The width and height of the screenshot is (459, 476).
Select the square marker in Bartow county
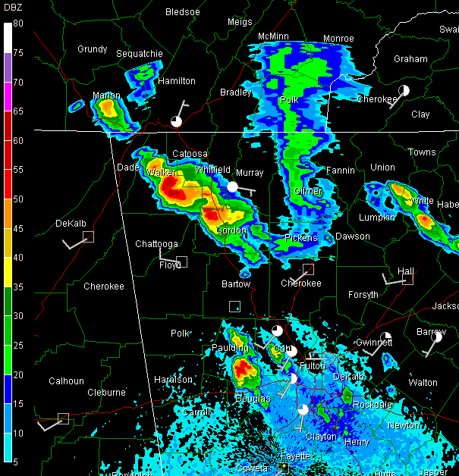(234, 306)
